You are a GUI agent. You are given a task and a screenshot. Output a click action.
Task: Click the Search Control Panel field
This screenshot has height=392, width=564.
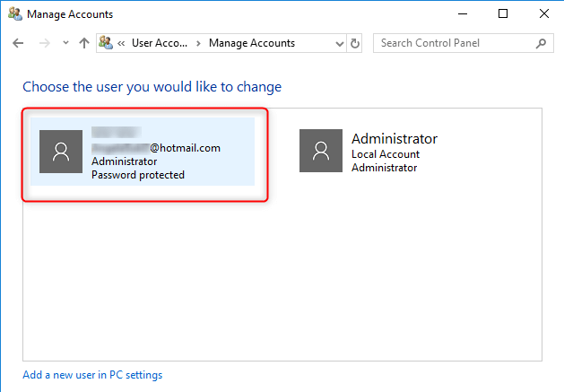coord(453,43)
